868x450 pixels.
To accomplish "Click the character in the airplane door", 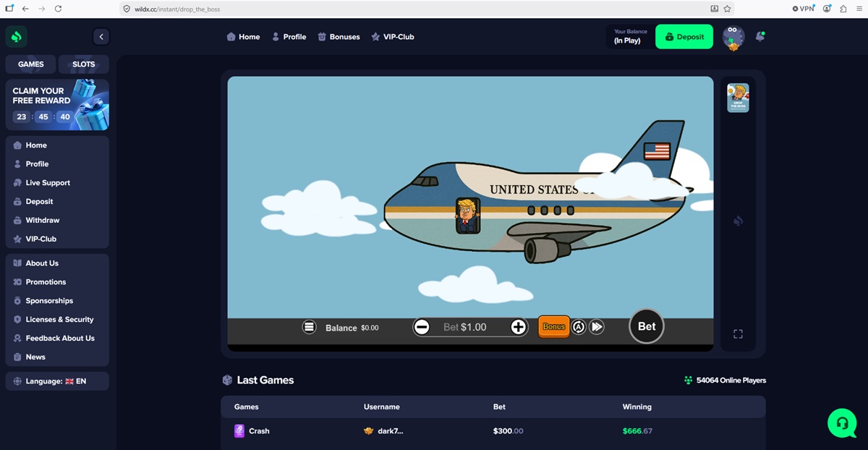I will pos(467,215).
